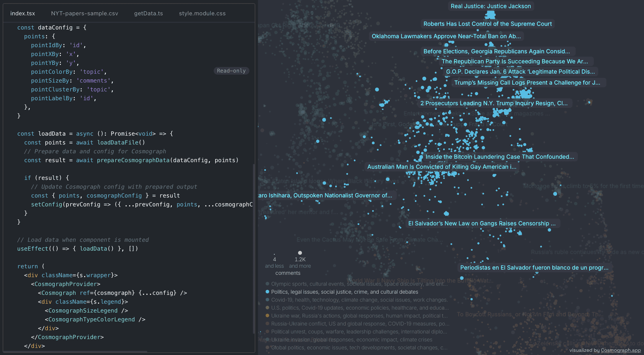Click the 'Roberts Has Lost Control' label
Viewport: 644px width, 355px height.
click(x=488, y=24)
